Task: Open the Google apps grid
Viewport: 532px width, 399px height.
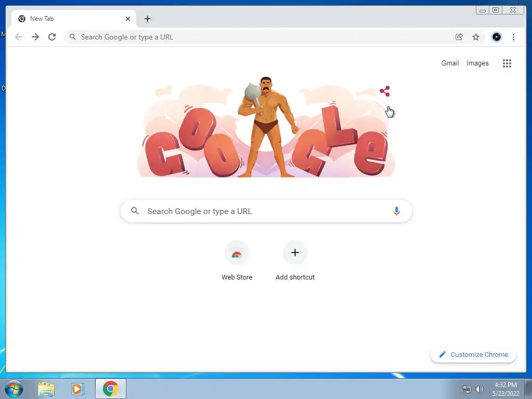Action: coord(507,63)
